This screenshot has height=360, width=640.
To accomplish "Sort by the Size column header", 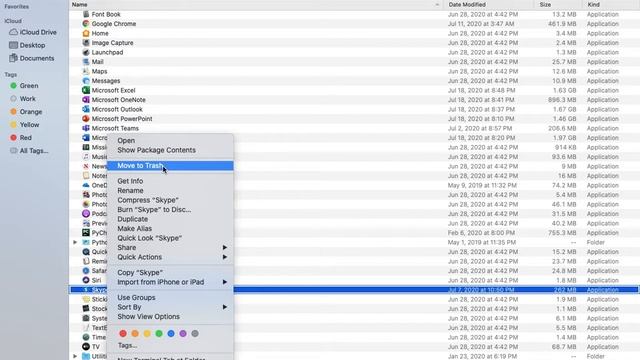I will [558, 4].
